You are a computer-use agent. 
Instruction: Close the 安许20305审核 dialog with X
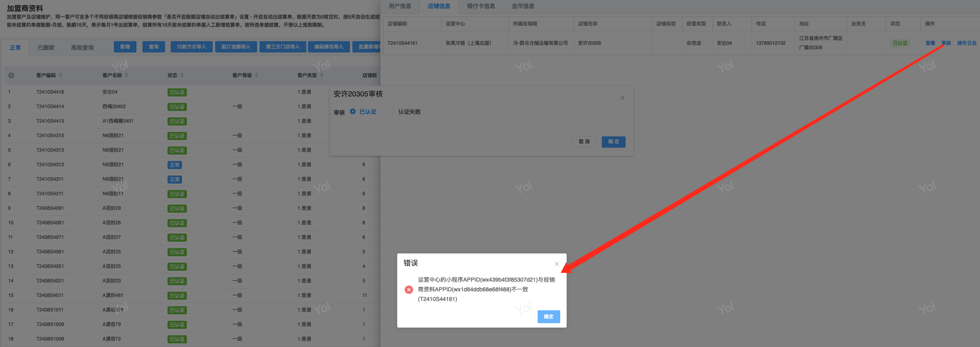[x=622, y=98]
